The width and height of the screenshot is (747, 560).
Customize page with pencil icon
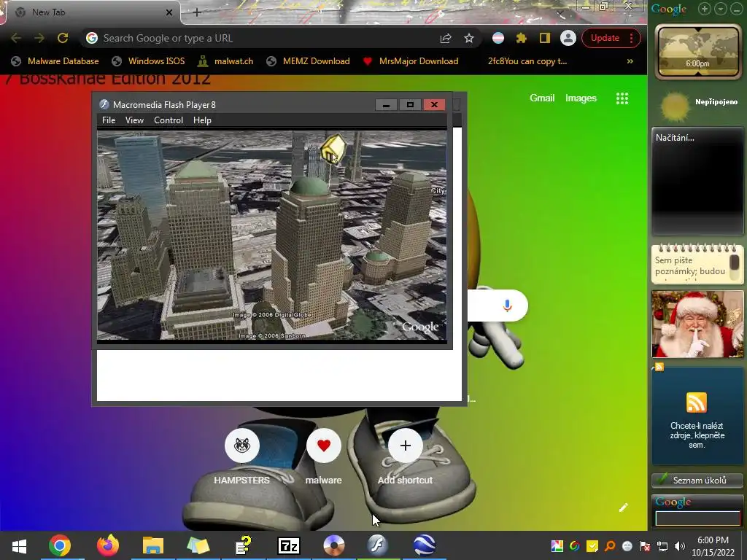[x=623, y=507]
